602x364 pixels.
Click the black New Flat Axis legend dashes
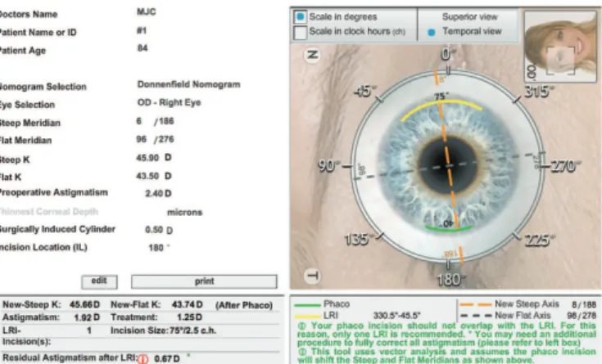[476, 316]
